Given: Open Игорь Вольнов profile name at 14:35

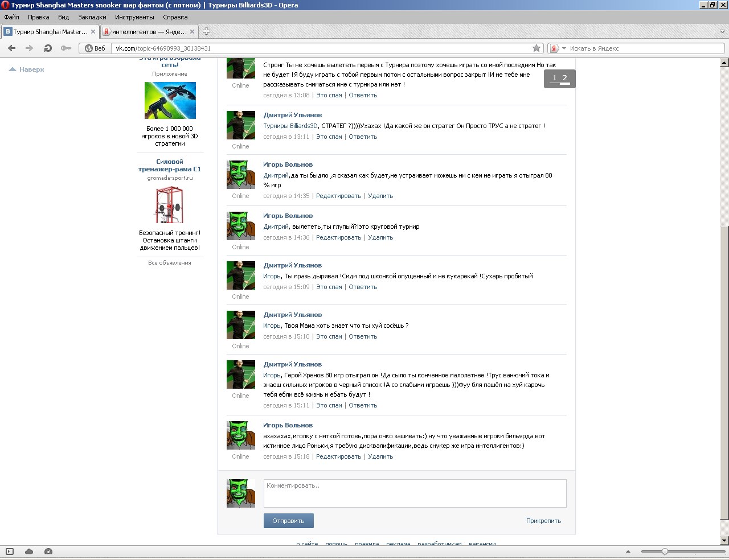Looking at the screenshot, I should (288, 164).
